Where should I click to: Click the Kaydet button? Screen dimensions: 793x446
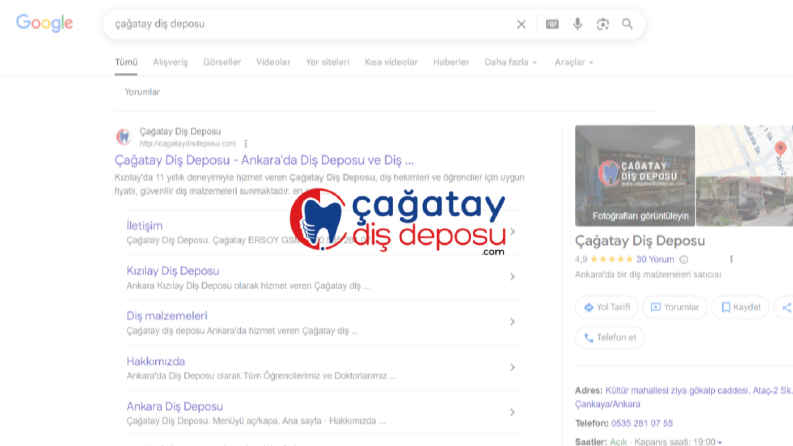[740, 307]
